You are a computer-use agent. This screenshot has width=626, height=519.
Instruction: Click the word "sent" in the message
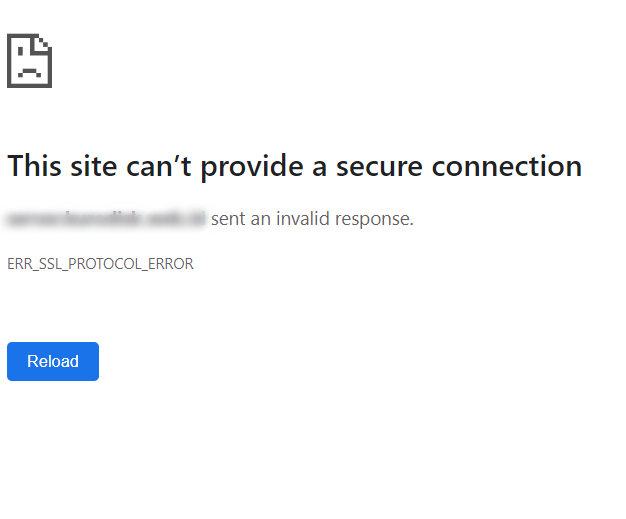click(227, 218)
